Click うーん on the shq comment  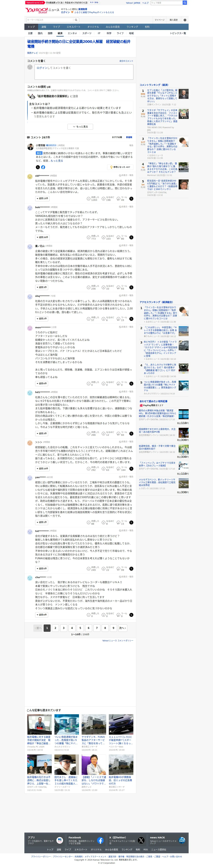tap(122, 318)
